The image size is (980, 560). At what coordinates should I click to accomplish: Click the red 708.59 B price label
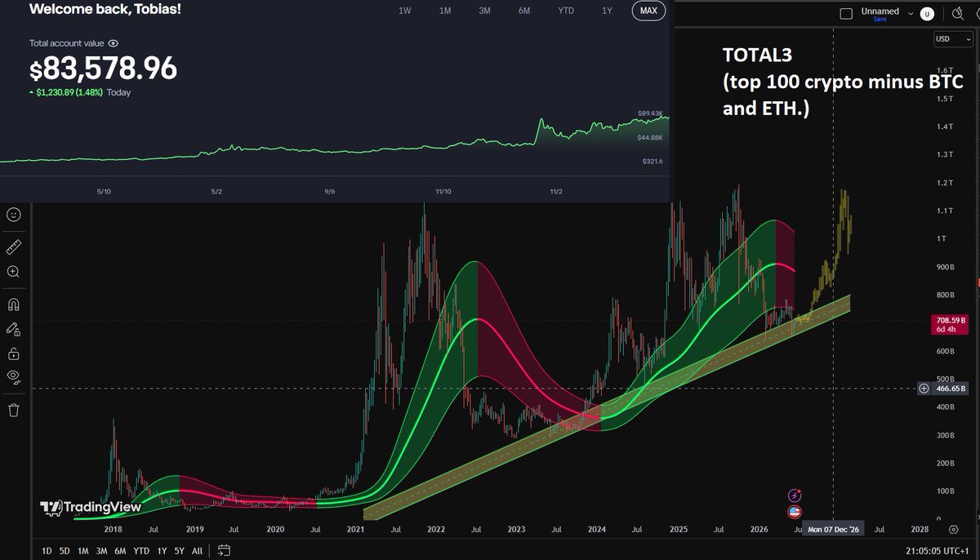[950, 325]
